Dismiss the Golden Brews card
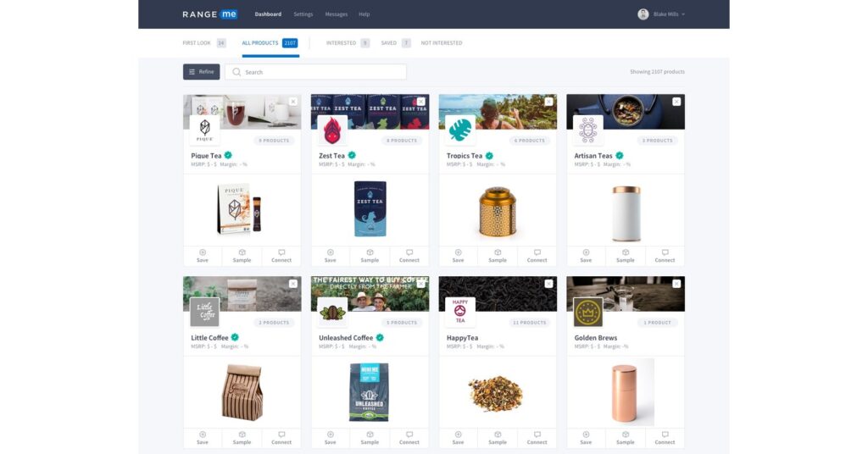This screenshot has width=868, height=454. 676,284
